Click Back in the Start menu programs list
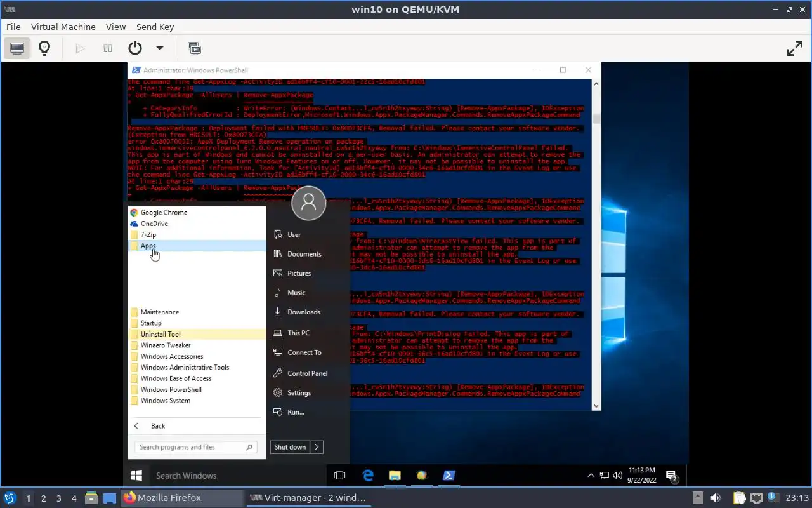 click(x=197, y=426)
